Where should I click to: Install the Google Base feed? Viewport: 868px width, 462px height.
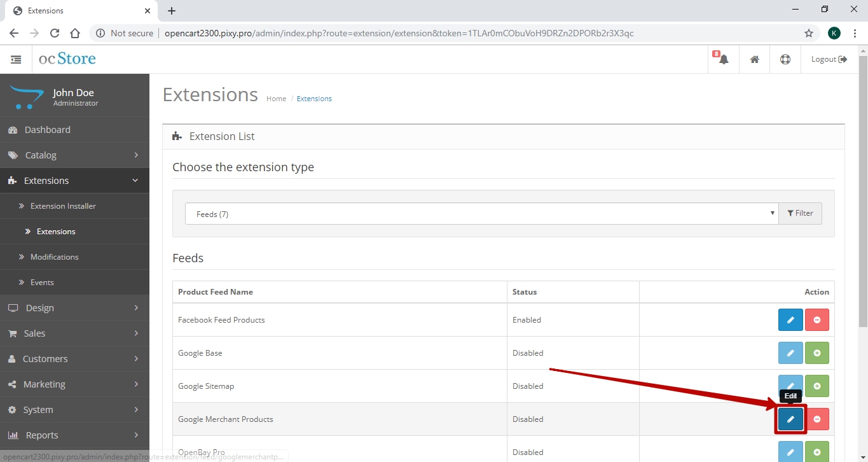[817, 353]
